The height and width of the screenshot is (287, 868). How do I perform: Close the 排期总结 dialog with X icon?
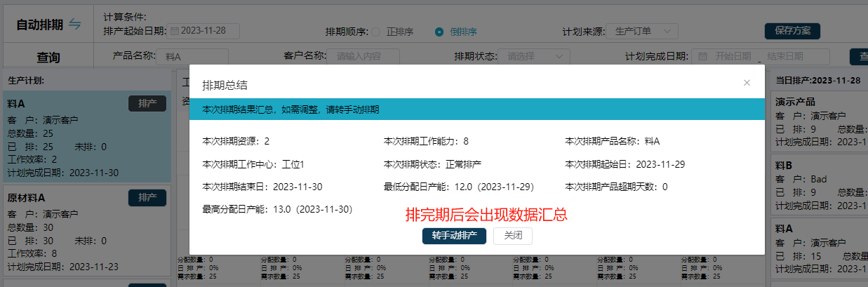tap(747, 83)
